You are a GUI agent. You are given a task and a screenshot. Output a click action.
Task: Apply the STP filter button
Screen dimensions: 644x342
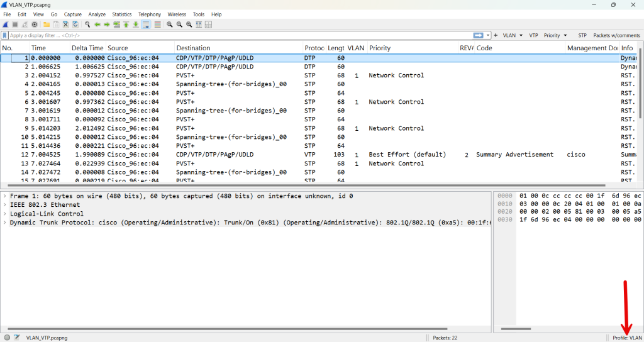582,35
